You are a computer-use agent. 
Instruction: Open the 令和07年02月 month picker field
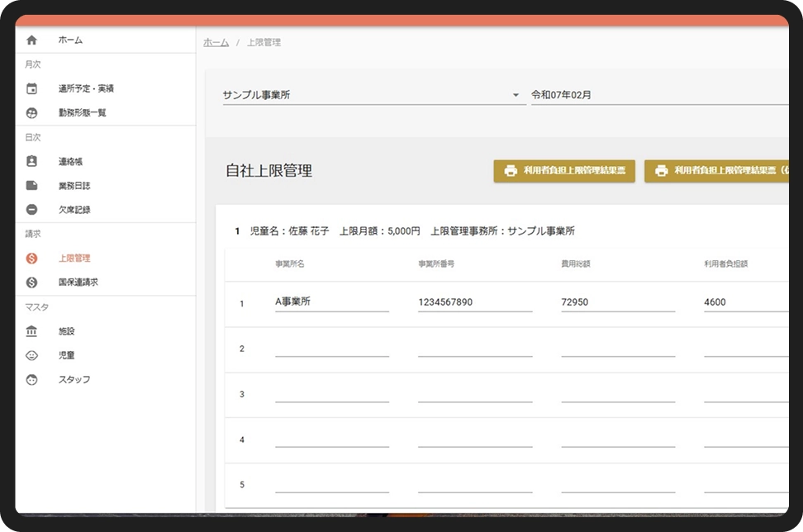point(659,95)
